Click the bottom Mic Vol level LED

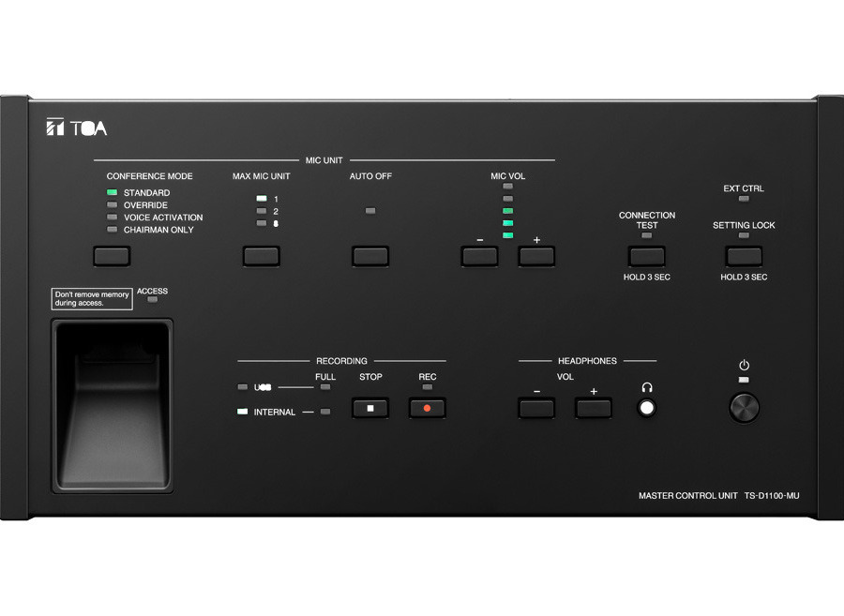[x=508, y=235]
